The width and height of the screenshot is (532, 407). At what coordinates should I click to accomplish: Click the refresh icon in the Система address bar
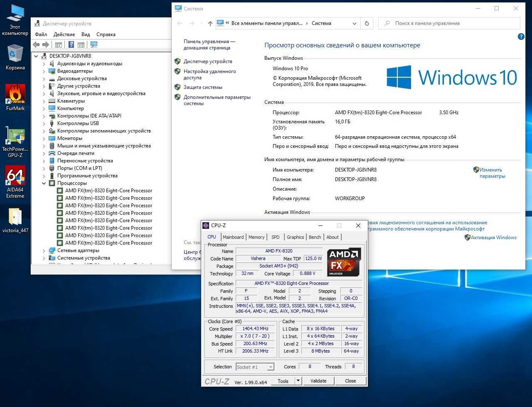(367, 24)
